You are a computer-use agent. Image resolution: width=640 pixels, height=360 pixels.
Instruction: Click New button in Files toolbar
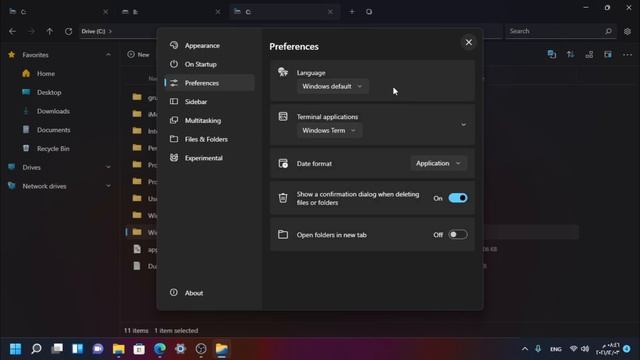tap(138, 54)
